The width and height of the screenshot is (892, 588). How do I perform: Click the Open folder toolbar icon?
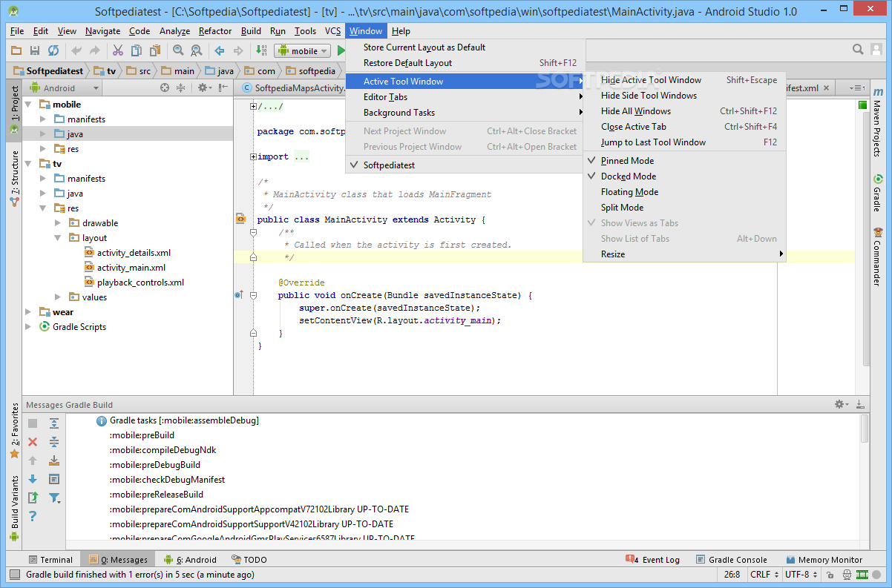pyautogui.click(x=16, y=50)
